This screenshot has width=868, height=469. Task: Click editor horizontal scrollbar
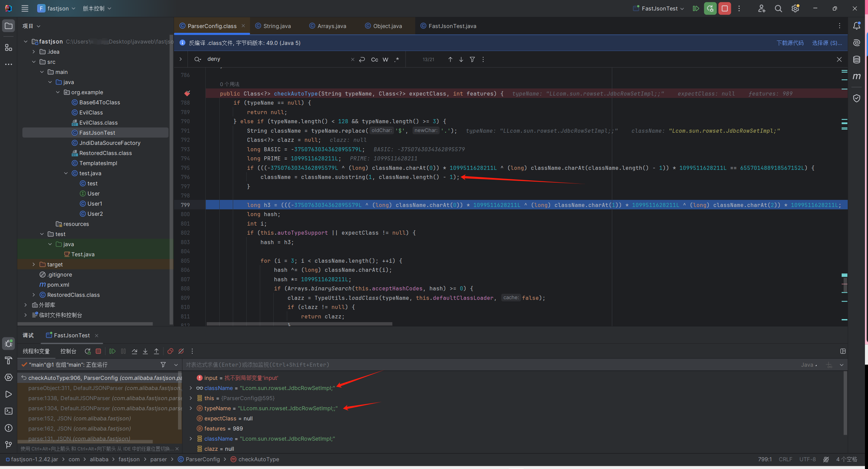pyautogui.click(x=299, y=324)
